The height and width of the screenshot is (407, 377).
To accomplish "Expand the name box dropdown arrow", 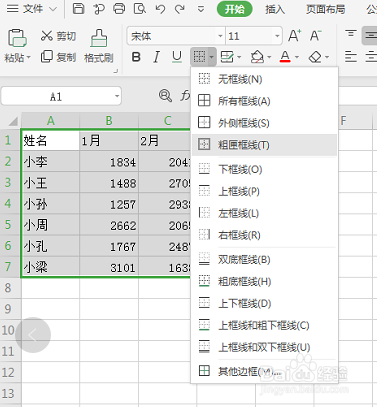I will click(117, 97).
